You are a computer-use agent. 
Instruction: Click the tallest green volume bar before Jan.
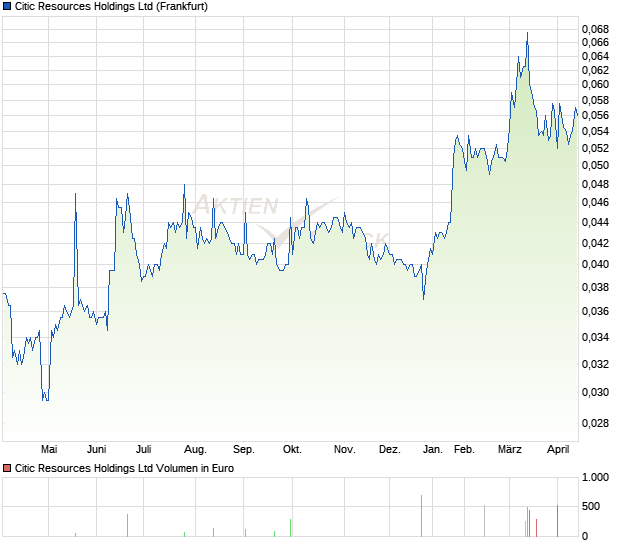tap(422, 516)
